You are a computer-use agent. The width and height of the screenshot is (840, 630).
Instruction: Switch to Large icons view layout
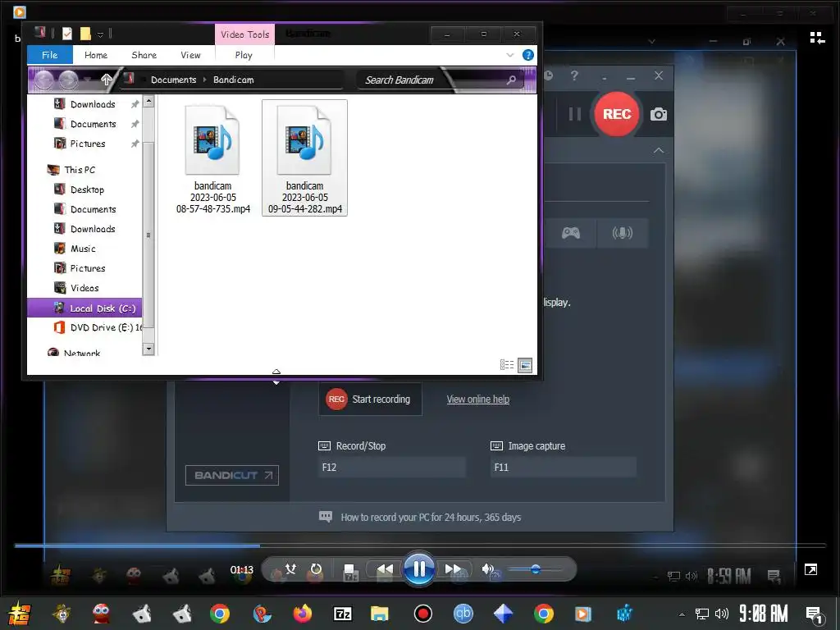tap(525, 365)
